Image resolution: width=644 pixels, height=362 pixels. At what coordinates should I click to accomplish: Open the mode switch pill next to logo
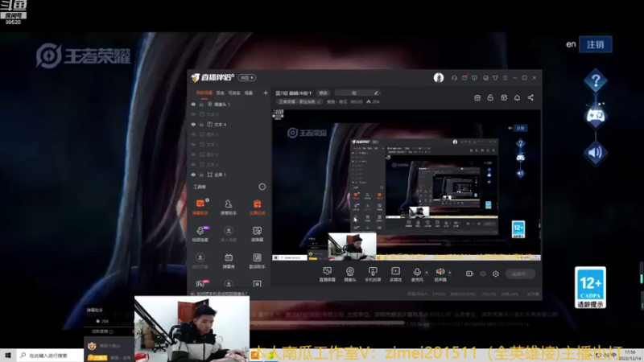click(x=247, y=77)
